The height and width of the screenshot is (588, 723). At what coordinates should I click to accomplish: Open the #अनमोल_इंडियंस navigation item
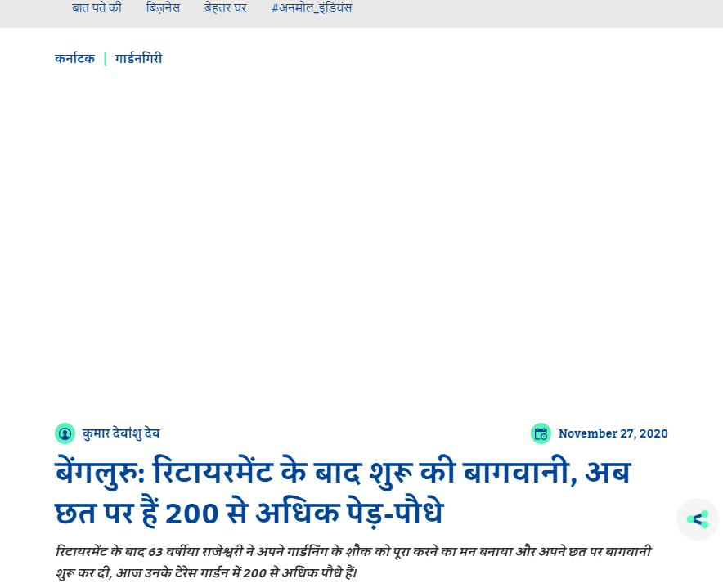[312, 7]
